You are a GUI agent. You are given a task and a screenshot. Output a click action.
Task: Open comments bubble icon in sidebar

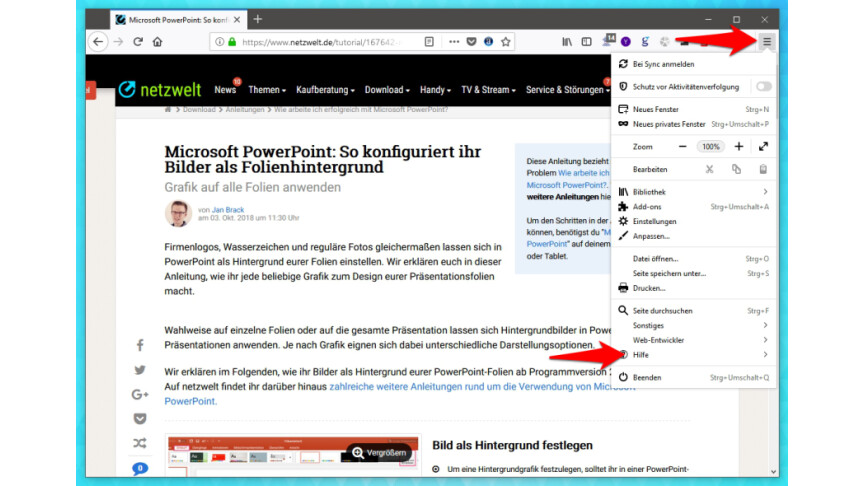140,468
